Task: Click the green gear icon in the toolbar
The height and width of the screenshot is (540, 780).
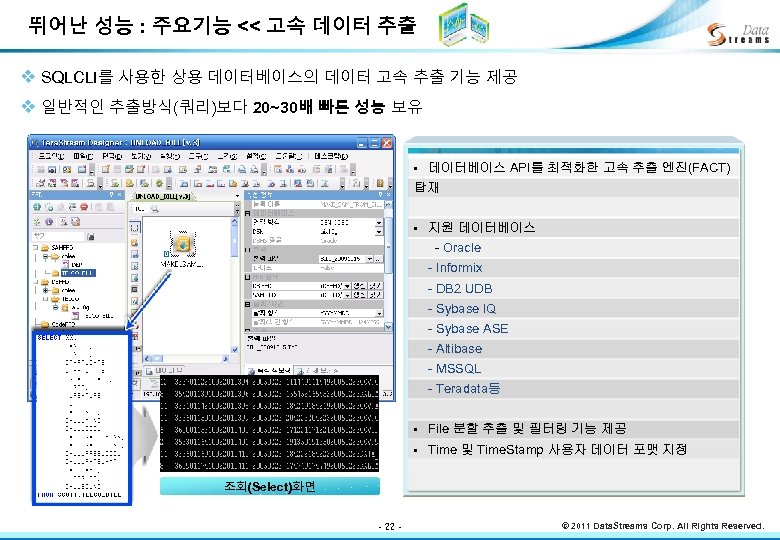Action: (159, 183)
